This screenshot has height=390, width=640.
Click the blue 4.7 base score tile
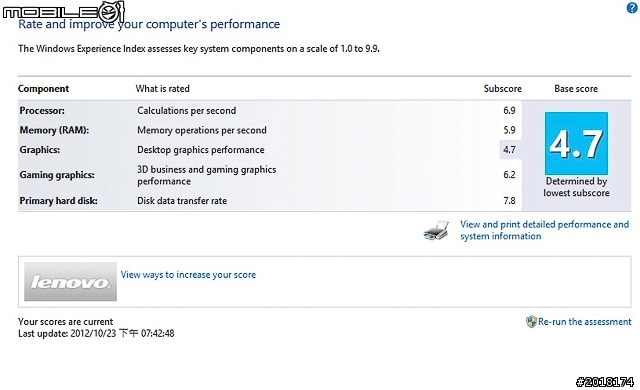click(x=576, y=143)
